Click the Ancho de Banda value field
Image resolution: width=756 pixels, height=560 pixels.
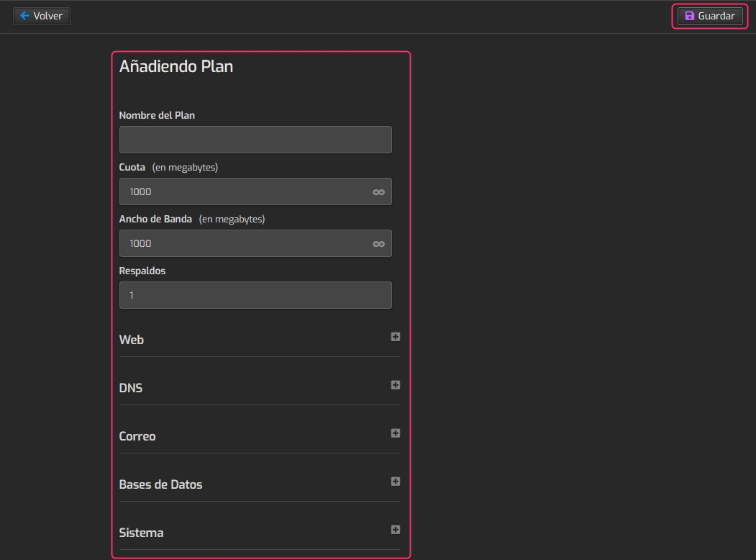click(x=245, y=243)
